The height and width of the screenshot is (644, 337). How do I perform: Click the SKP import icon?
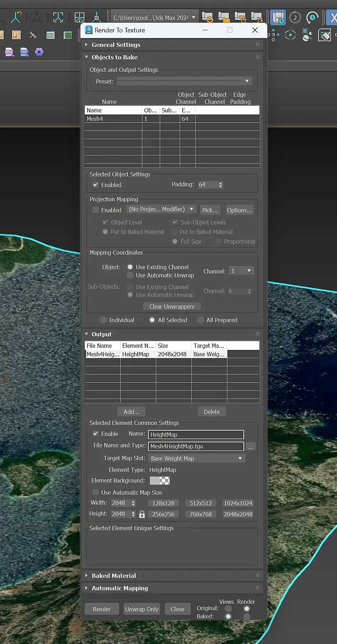[24, 52]
